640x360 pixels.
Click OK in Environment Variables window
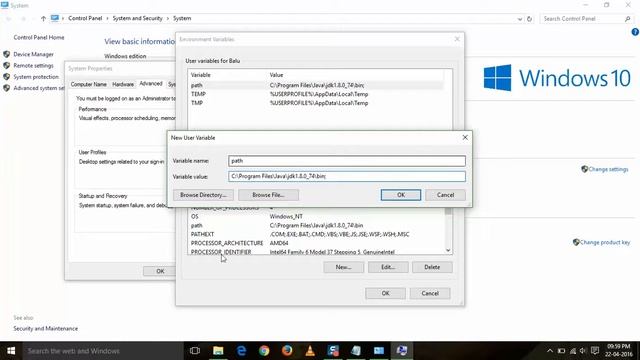385,293
